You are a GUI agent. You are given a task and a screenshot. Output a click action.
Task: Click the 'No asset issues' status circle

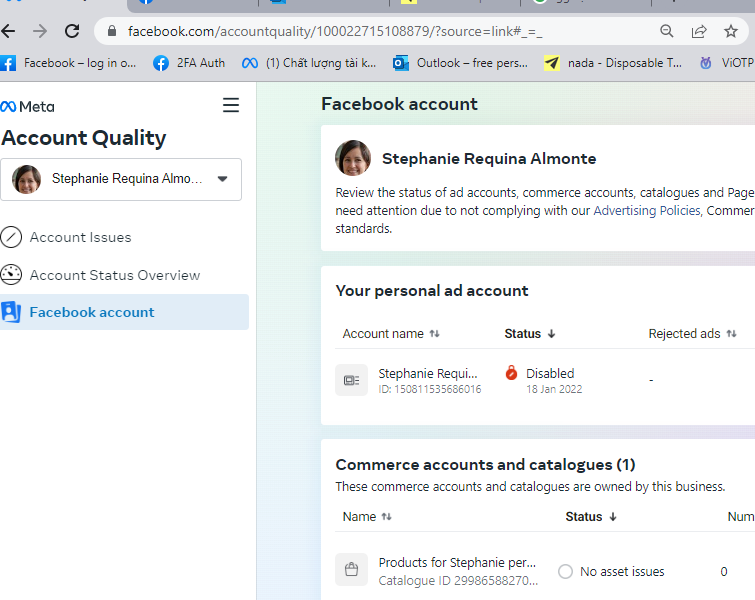pyautogui.click(x=565, y=572)
